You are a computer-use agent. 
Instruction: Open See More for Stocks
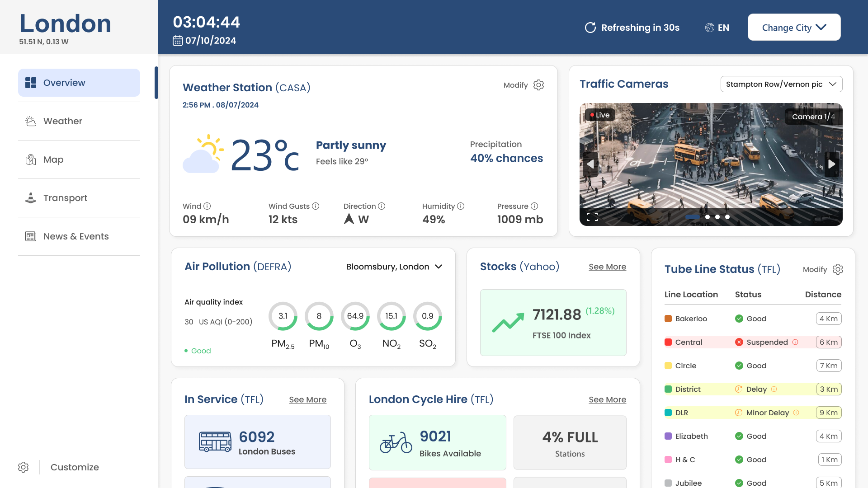coord(608,267)
